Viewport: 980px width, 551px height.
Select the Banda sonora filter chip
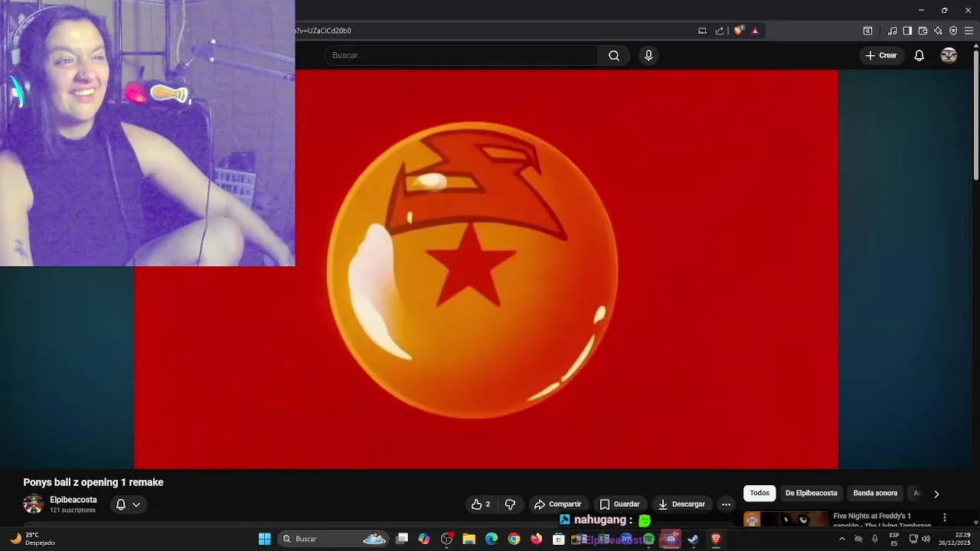point(875,494)
